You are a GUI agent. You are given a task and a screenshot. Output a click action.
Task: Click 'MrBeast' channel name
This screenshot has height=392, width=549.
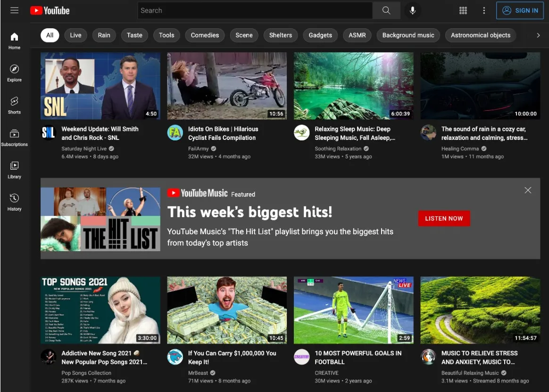pos(198,373)
